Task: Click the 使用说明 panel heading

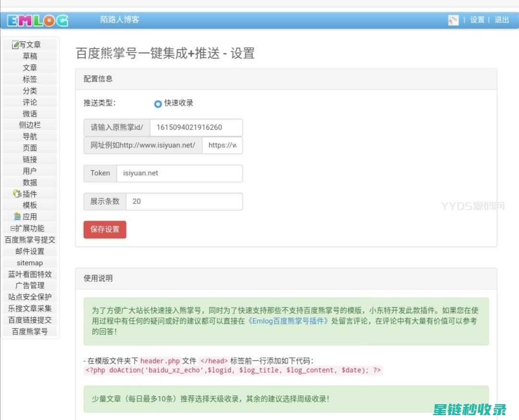Action: pos(98,278)
